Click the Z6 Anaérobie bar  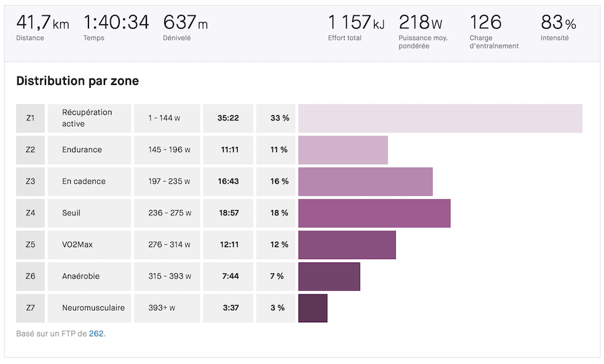tap(329, 276)
